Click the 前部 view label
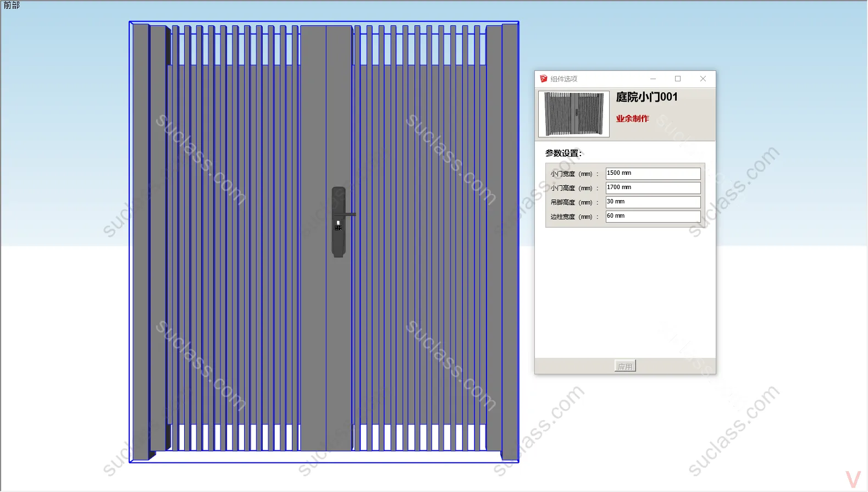The height and width of the screenshot is (492, 868). coord(12,5)
